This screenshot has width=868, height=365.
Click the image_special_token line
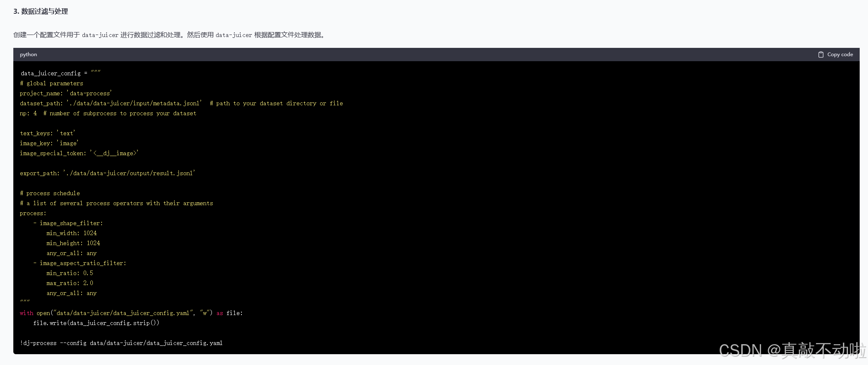79,153
